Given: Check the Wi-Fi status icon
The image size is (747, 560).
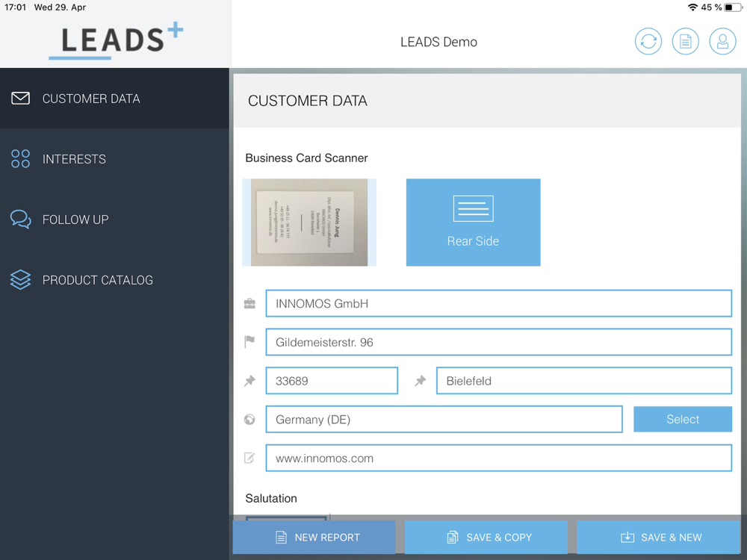Looking at the screenshot, I should tap(692, 7).
